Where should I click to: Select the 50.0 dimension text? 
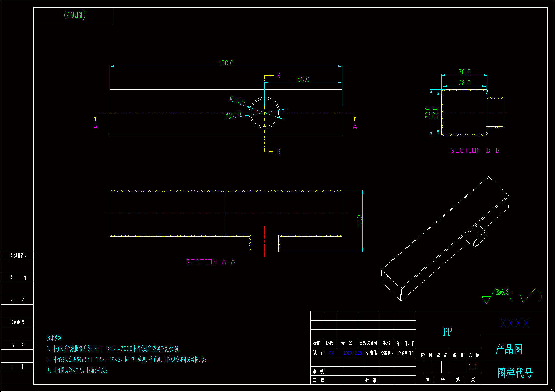303,79
